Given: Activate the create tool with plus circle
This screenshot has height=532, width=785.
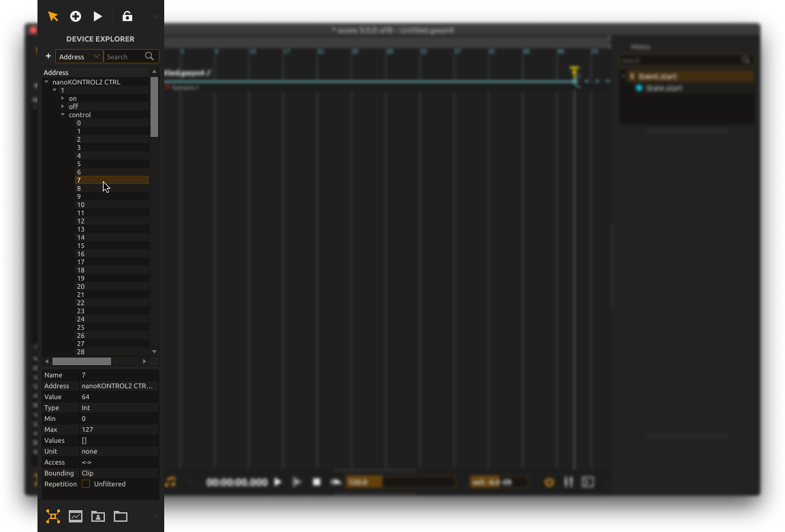Looking at the screenshot, I should click(76, 16).
